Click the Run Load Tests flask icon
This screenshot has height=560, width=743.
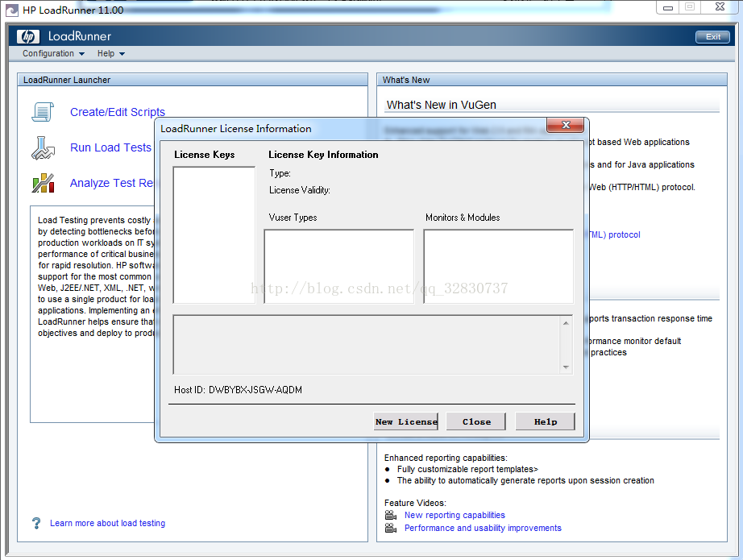pos(43,147)
